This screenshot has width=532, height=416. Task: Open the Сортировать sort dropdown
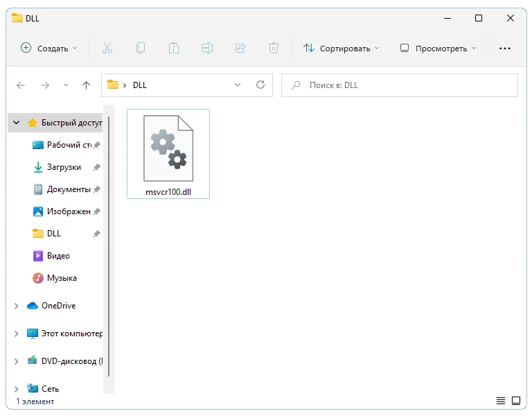(x=341, y=49)
